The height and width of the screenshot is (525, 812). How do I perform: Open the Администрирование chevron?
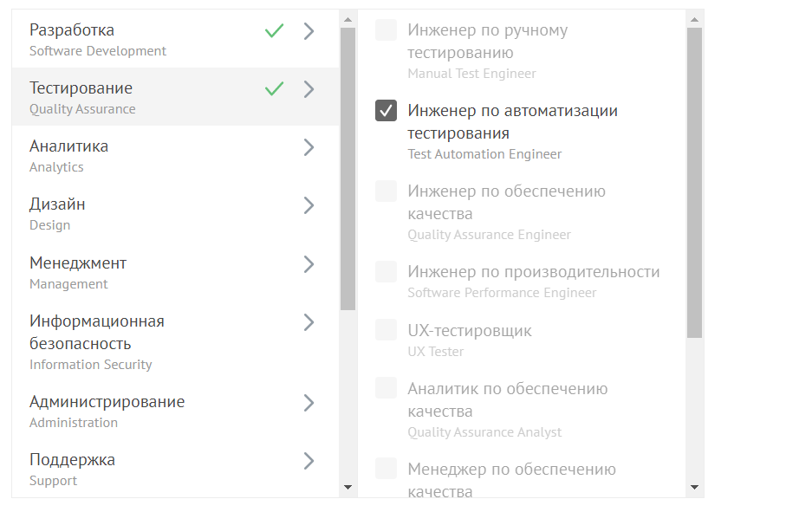[x=309, y=403]
